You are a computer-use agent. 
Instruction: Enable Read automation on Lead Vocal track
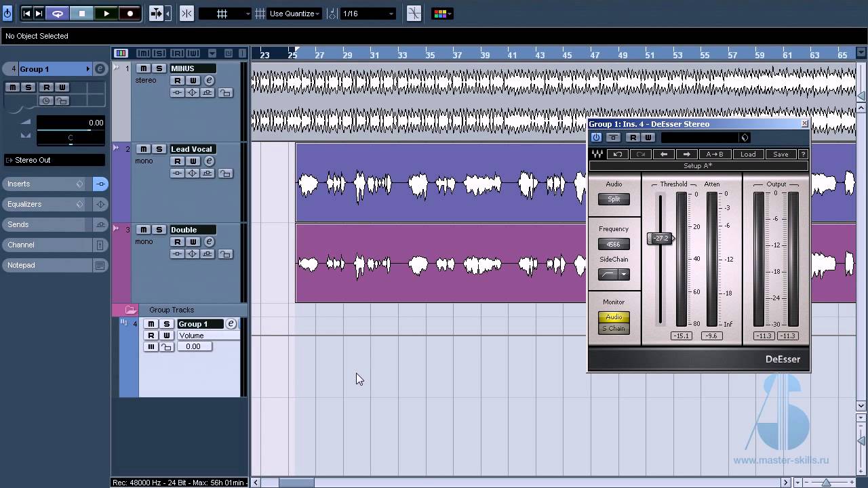tap(178, 161)
